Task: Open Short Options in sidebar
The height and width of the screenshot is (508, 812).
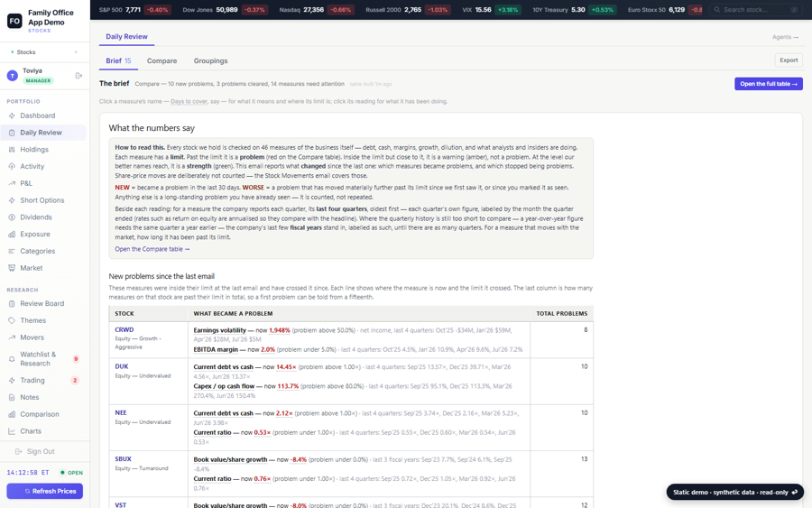Action: 44,200
